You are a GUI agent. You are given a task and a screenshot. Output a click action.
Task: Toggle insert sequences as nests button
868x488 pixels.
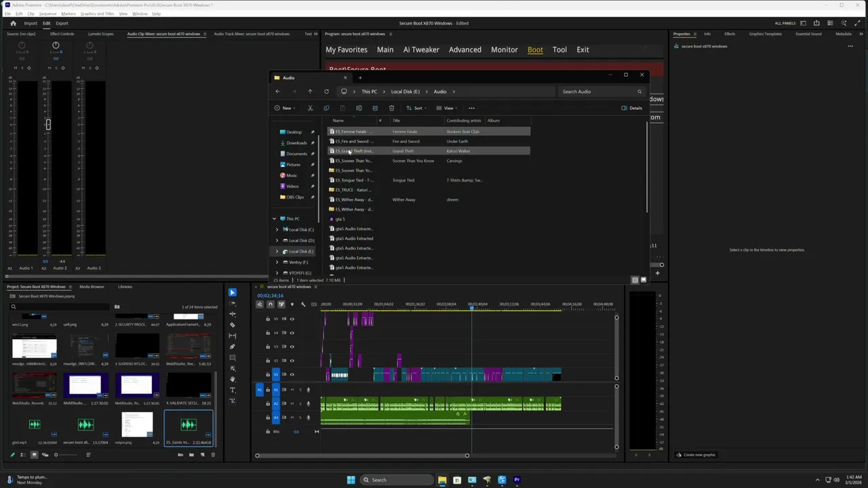click(260, 304)
